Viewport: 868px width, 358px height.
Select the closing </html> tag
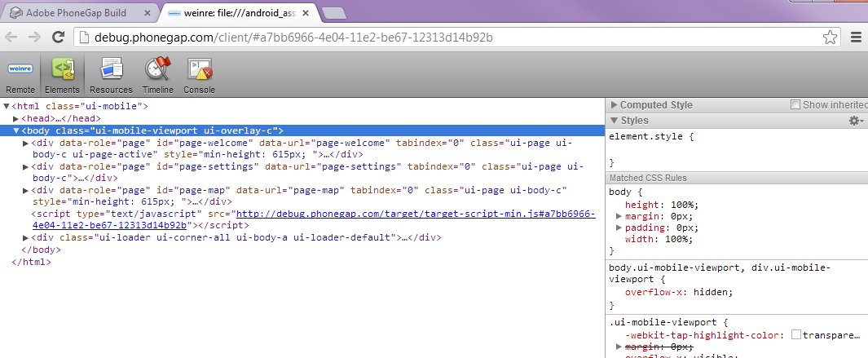31,262
